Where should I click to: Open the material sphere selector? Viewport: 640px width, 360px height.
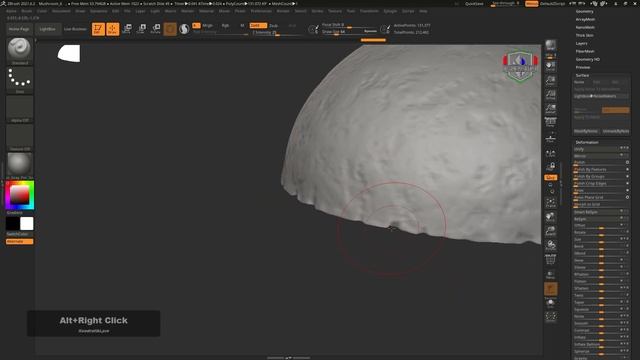coord(20,166)
